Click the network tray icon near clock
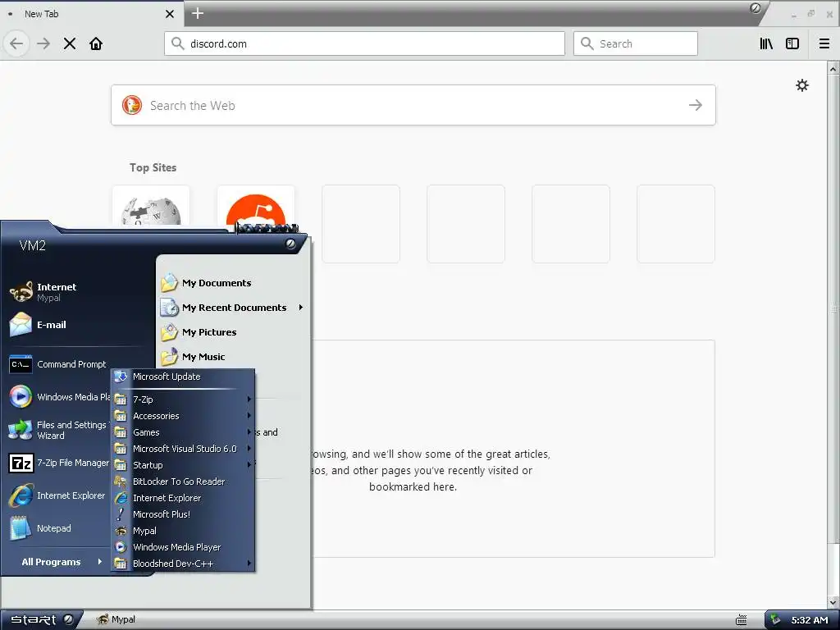 775,620
